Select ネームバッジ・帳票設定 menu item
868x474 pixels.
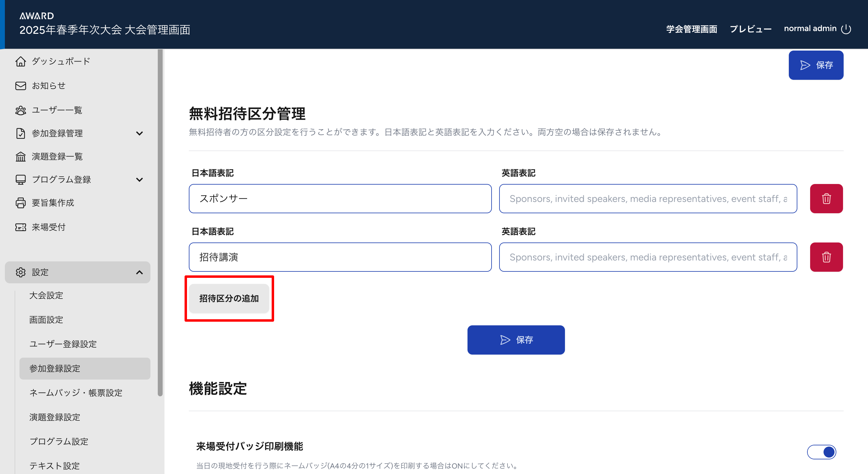tap(76, 393)
